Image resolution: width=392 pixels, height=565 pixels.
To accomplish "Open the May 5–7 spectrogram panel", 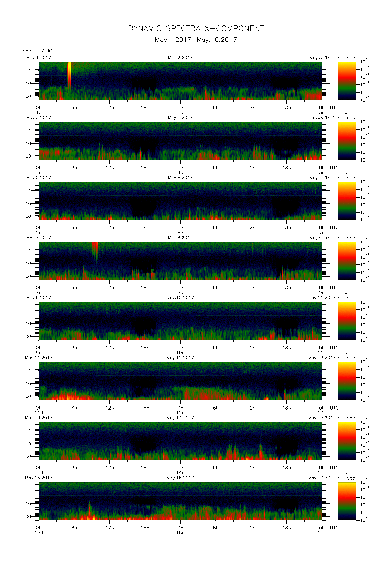I will coord(180,201).
